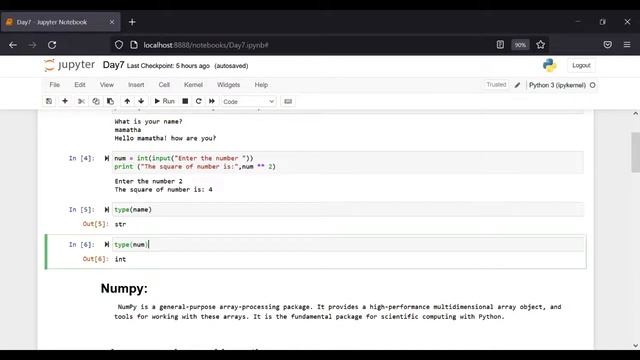
Task: Click the page info icon in address bar
Action: tap(134, 45)
